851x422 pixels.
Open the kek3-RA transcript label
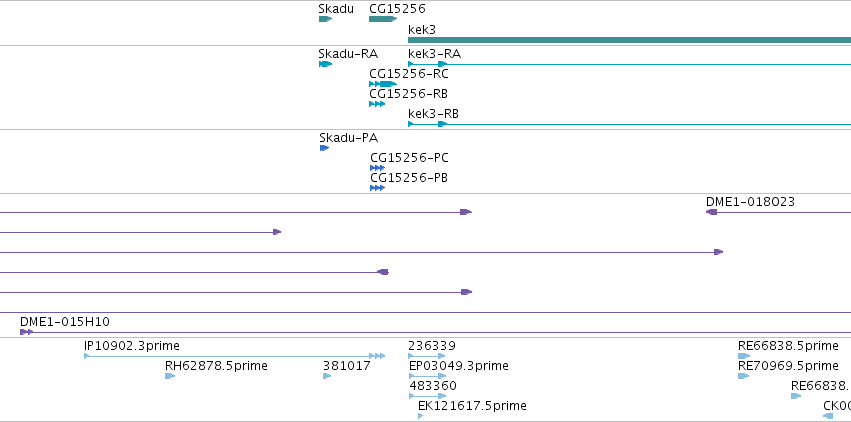pyautogui.click(x=434, y=53)
